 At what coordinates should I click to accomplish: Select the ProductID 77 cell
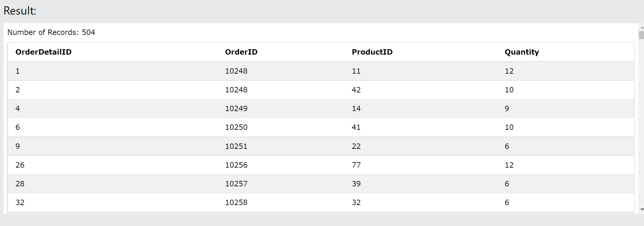[x=356, y=165]
